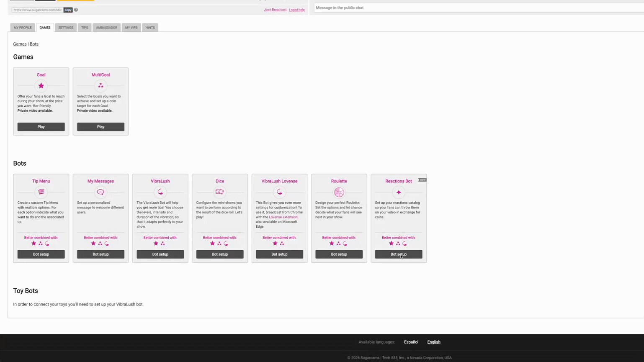This screenshot has height=362, width=644.
Task: Click the NEW badge on Reactions Bot
Action: (x=422, y=180)
